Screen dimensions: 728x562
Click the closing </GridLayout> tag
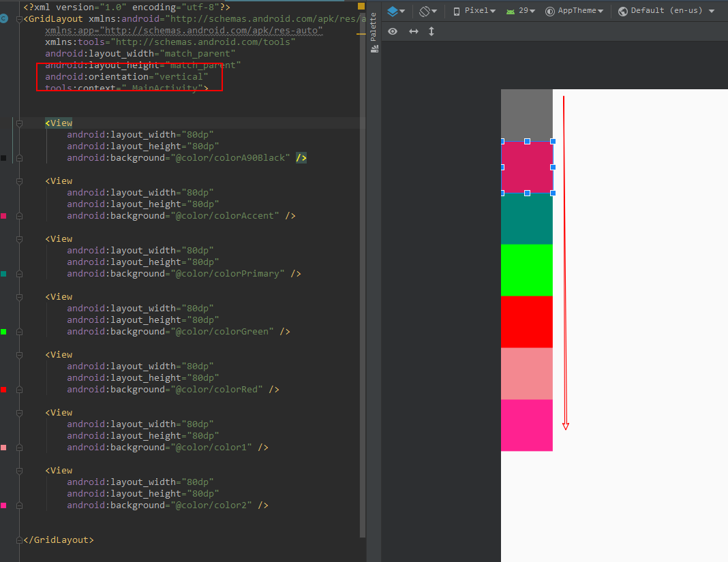(x=59, y=540)
